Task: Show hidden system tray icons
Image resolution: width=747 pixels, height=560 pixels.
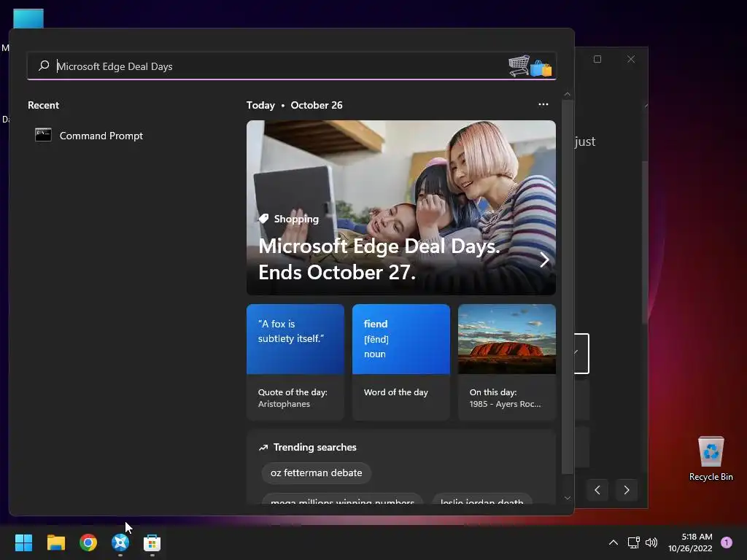Action: [x=614, y=542]
